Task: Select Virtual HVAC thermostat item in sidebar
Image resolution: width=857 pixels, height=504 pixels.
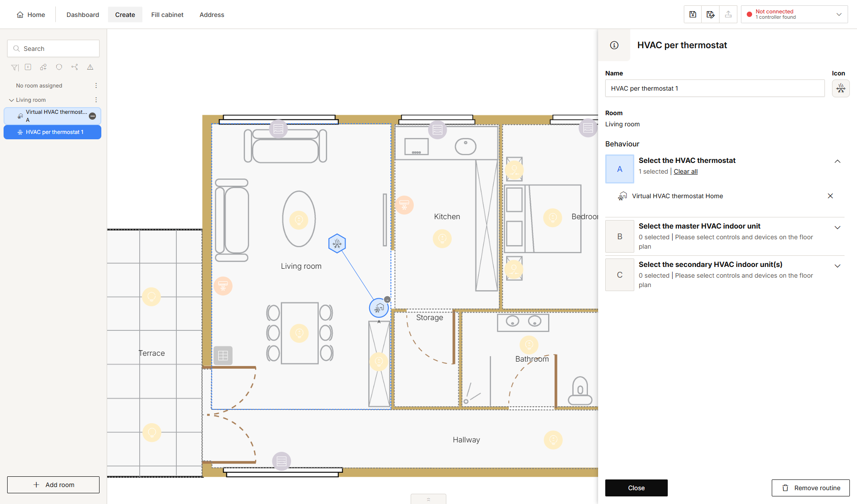Action: coord(52,116)
